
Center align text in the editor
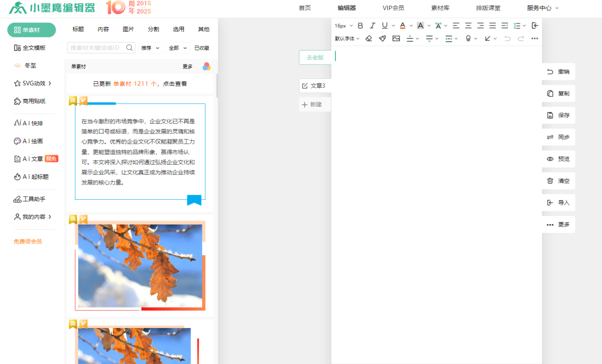[x=468, y=26]
